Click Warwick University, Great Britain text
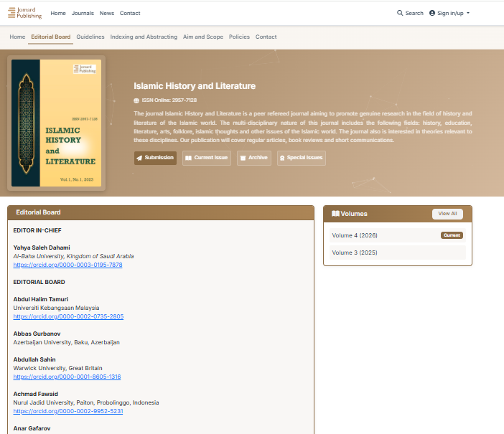504x434 pixels. pos(57,368)
